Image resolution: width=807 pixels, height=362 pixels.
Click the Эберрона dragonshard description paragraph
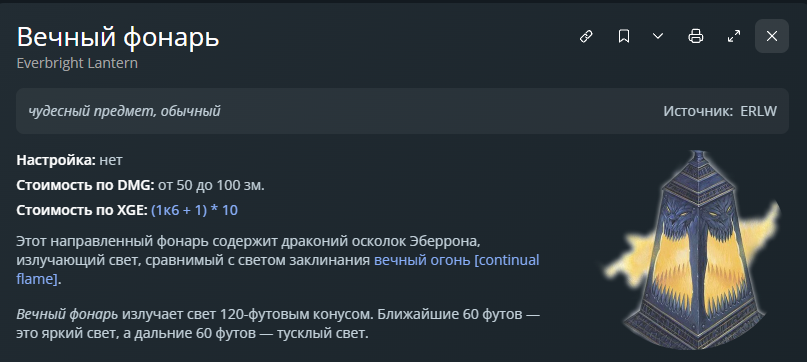click(278, 260)
